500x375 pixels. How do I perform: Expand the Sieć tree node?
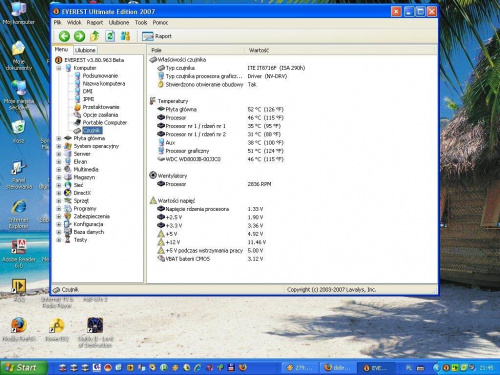pos(59,185)
